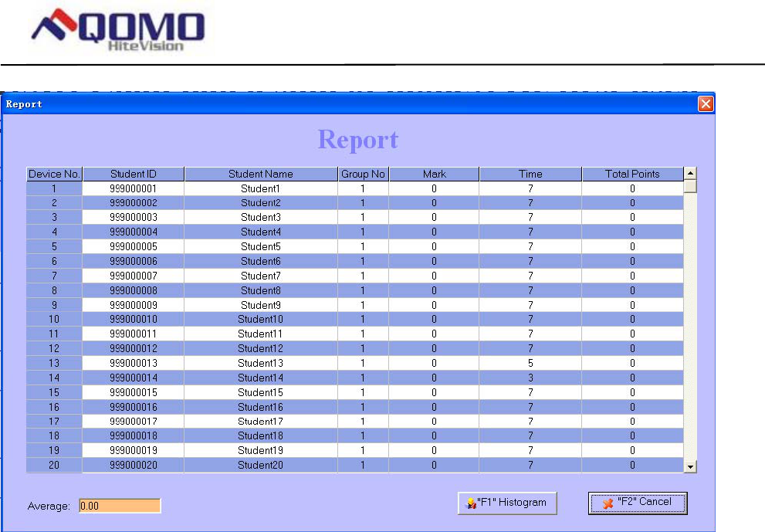Click Time value 5 in Student13 row

point(530,363)
